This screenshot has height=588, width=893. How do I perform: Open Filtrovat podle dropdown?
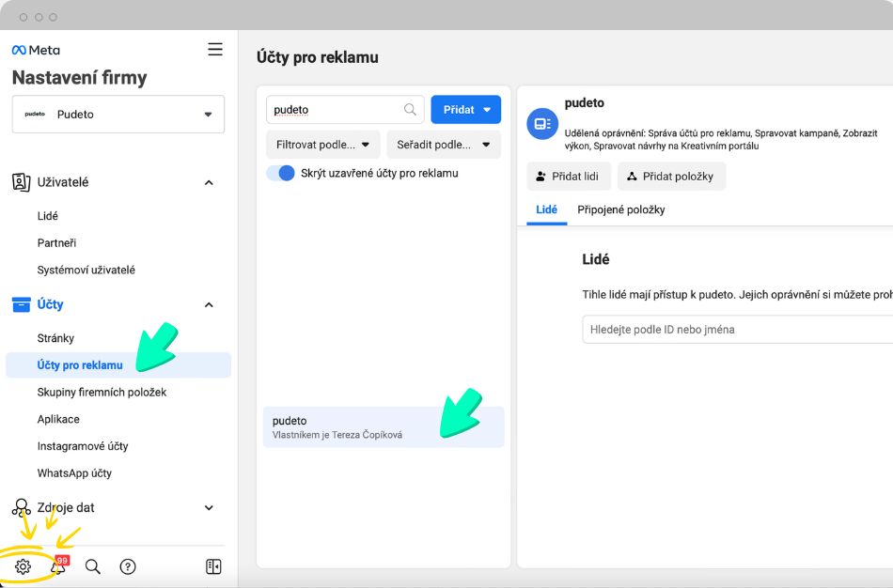[323, 145]
